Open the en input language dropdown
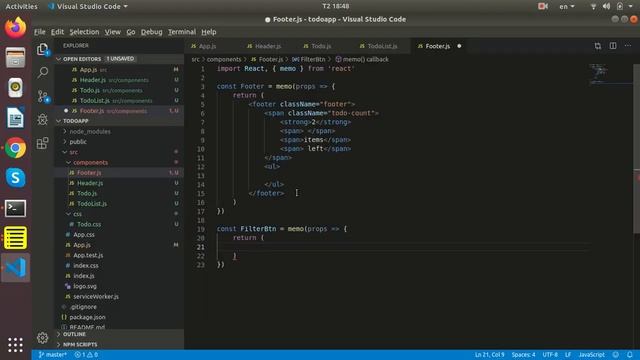Image resolution: width=640 pixels, height=360 pixels. coord(567,6)
